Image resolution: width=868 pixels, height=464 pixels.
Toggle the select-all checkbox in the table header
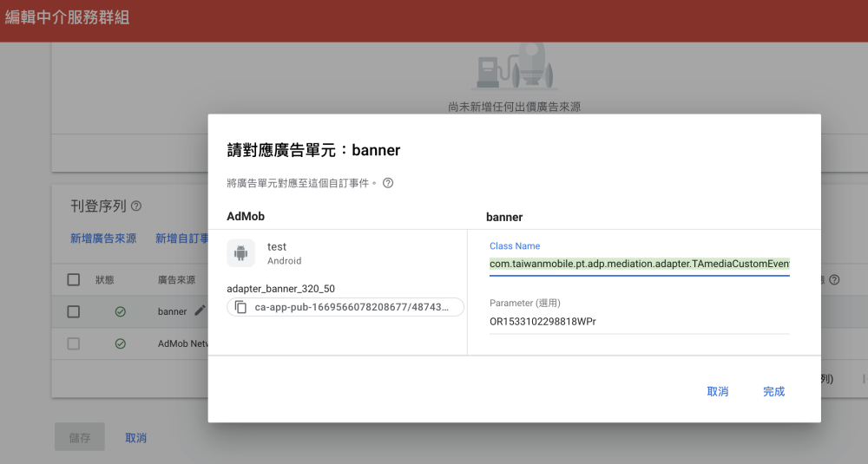pos(74,280)
